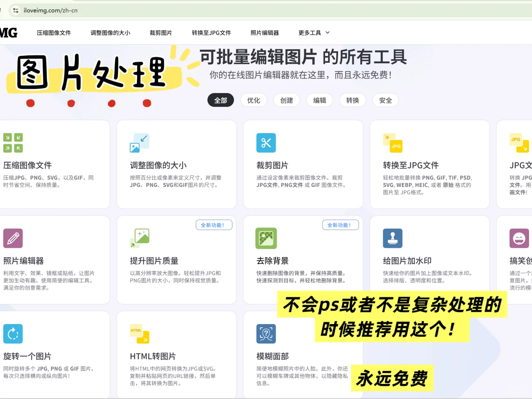The image size is (532, 399).
Task: Click the remove background icon
Action: click(266, 238)
